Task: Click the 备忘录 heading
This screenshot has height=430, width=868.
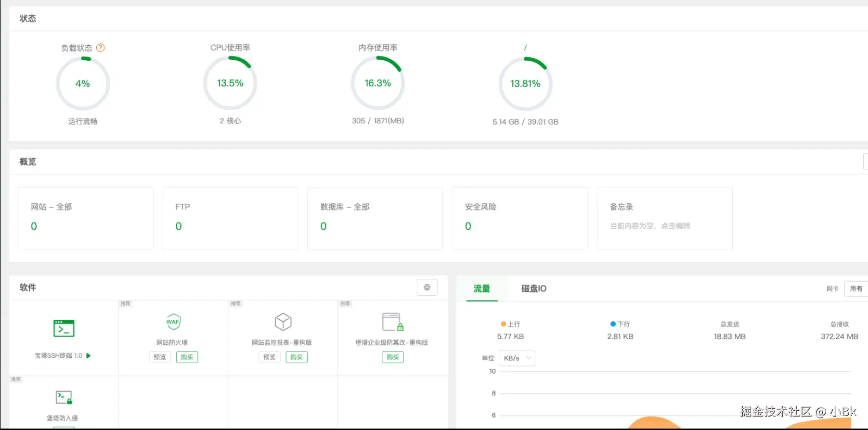Action: [622, 207]
